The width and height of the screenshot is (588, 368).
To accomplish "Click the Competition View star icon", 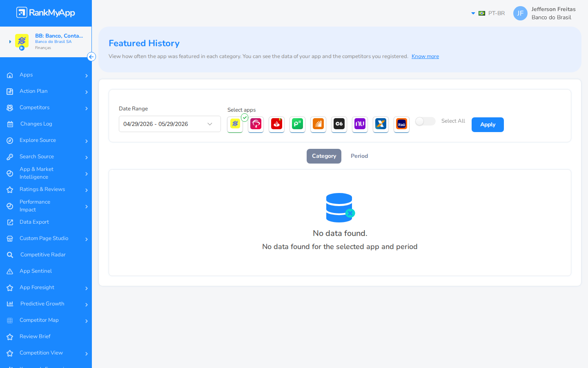I will (x=10, y=353).
